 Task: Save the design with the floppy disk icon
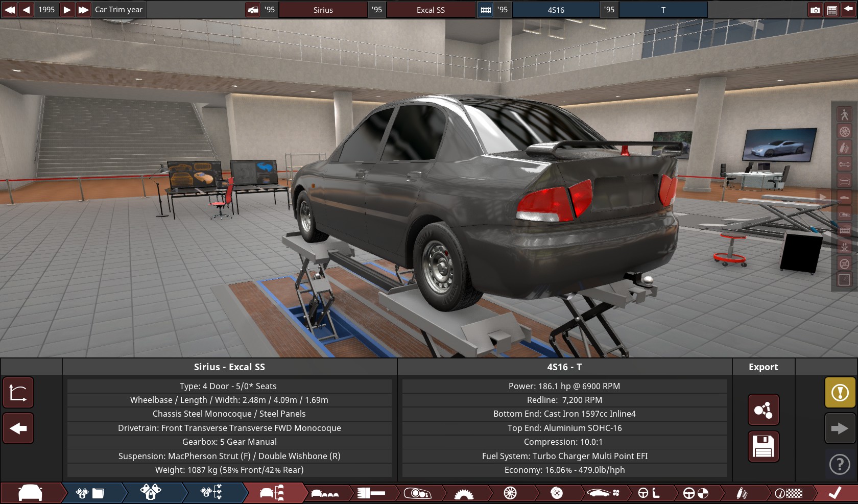(x=764, y=446)
